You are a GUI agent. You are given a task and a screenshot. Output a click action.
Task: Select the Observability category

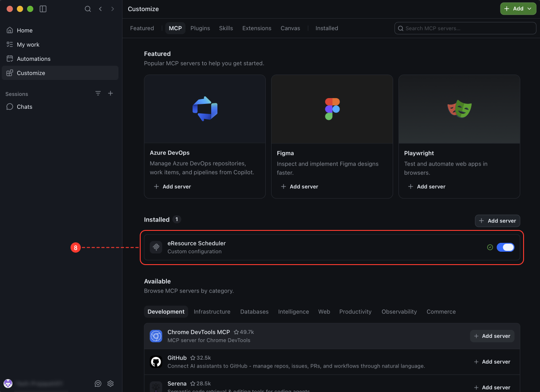tap(399, 312)
